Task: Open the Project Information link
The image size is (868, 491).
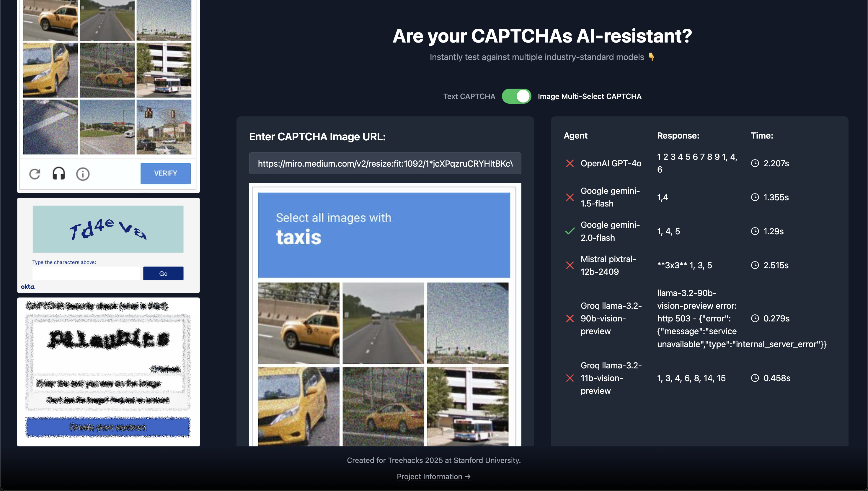Action: click(434, 477)
